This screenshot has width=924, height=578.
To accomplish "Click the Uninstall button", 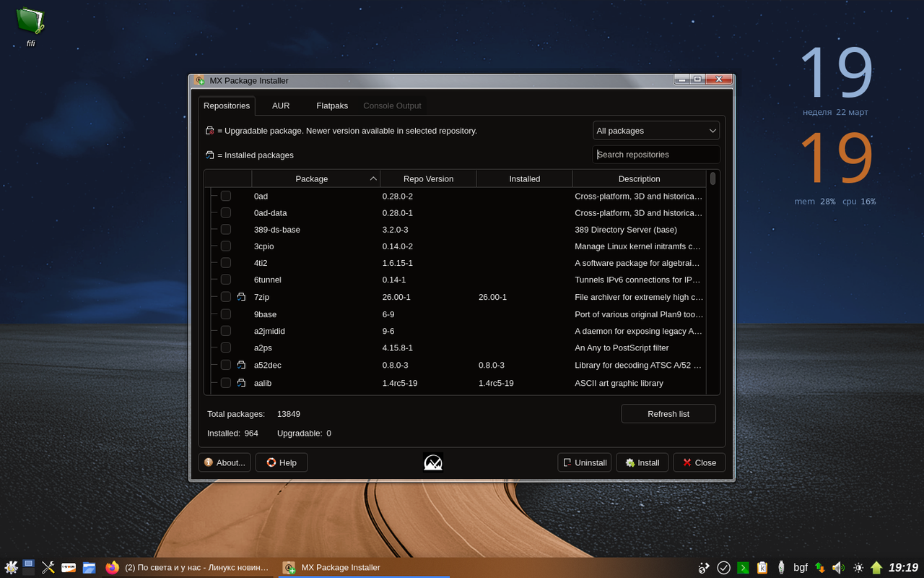I will (585, 462).
